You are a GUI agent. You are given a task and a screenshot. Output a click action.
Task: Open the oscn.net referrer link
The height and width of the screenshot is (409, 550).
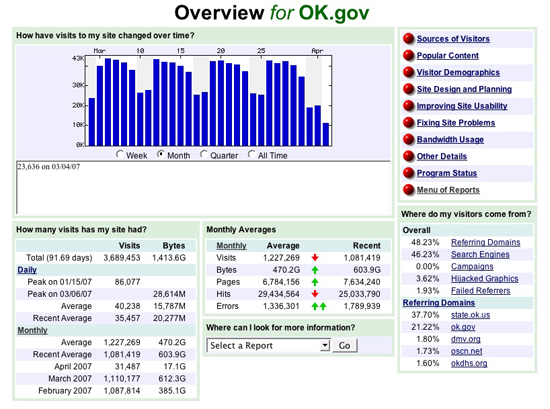click(x=467, y=351)
